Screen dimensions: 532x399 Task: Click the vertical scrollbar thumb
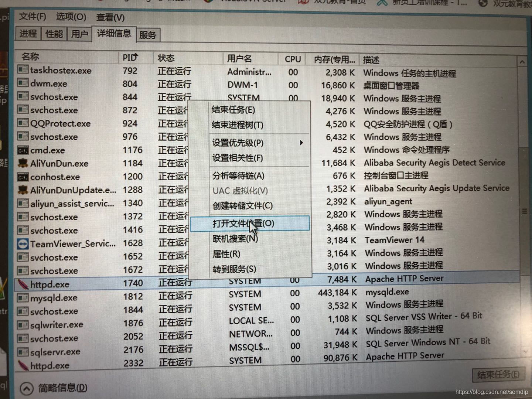point(524,211)
